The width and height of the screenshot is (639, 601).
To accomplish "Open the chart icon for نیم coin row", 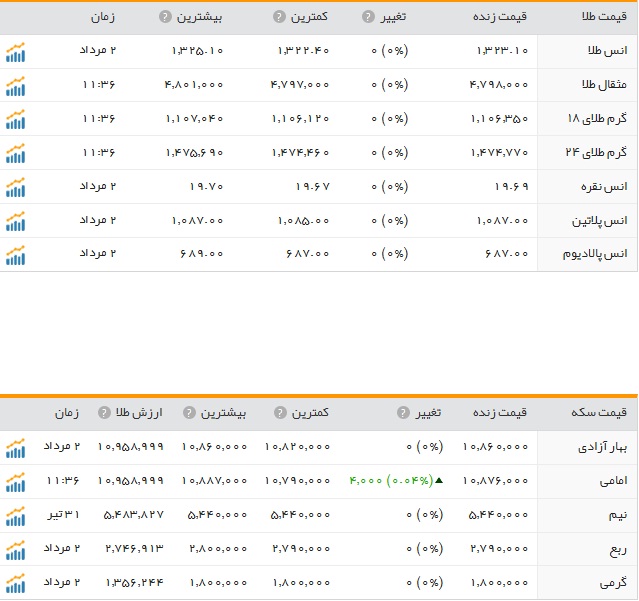I will [x=15, y=516].
